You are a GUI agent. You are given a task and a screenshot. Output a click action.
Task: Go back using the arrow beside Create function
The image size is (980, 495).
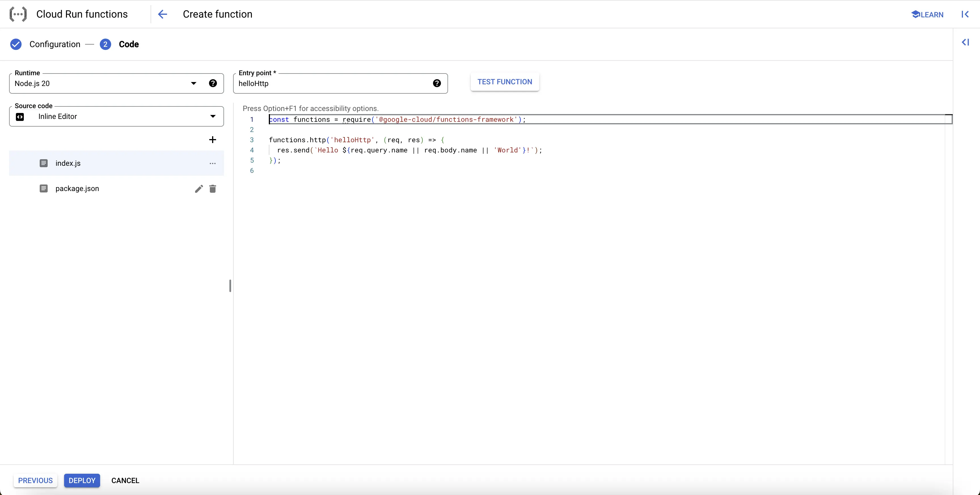point(162,14)
